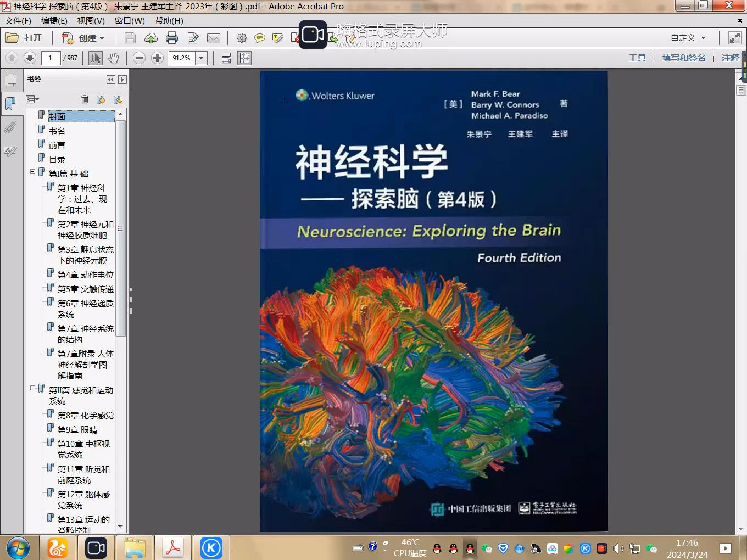Select the Sticky note comment tool
Screen dimensions: 747x560
pos(260,38)
